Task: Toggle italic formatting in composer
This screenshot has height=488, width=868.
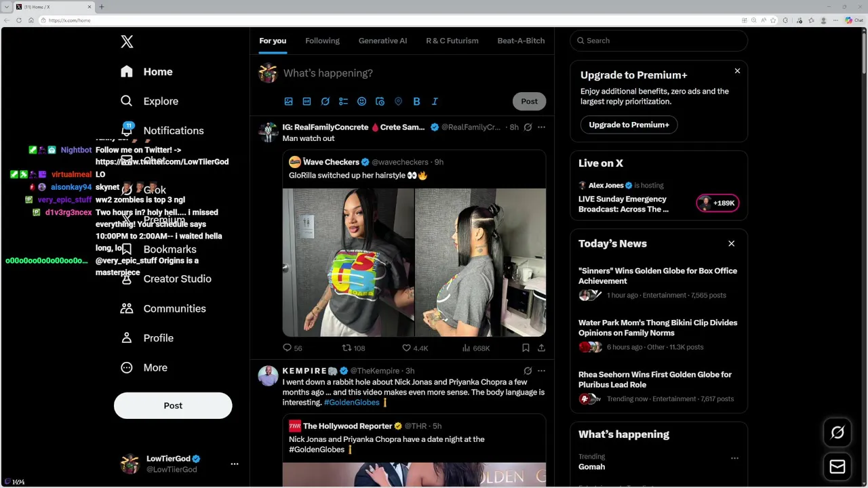Action: click(435, 102)
